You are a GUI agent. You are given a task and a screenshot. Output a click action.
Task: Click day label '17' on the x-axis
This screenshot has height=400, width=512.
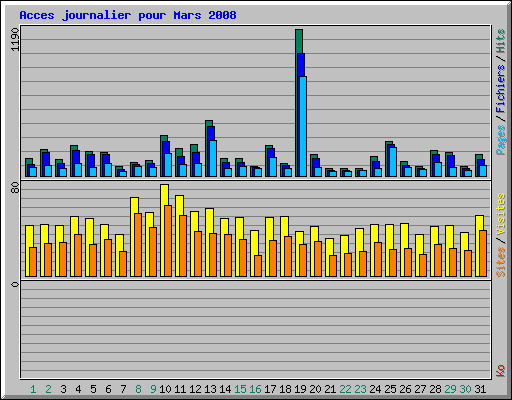(270, 389)
